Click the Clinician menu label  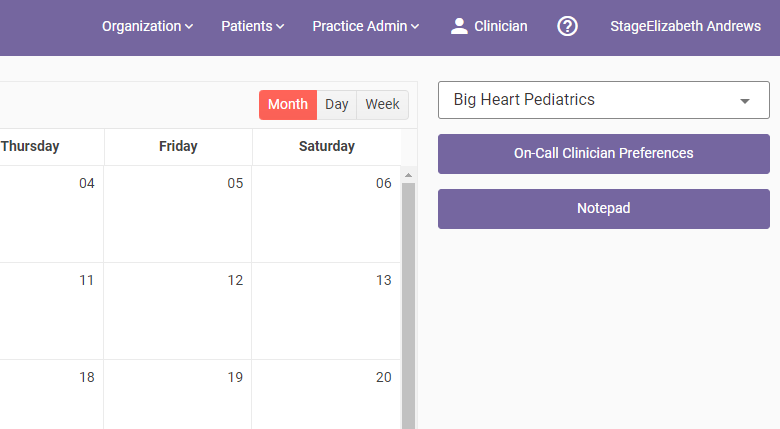click(500, 27)
